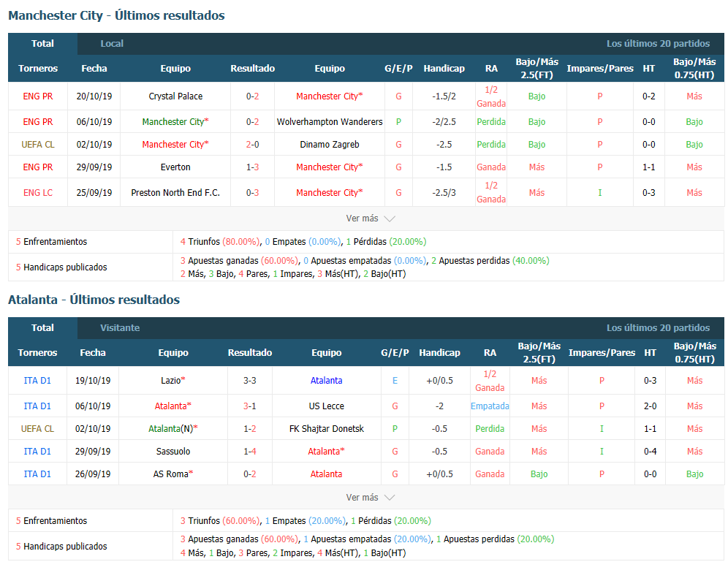This screenshot has width=728, height=570.
Task: Click the Impares/Pares header in Atalanta table
Action: click(602, 352)
